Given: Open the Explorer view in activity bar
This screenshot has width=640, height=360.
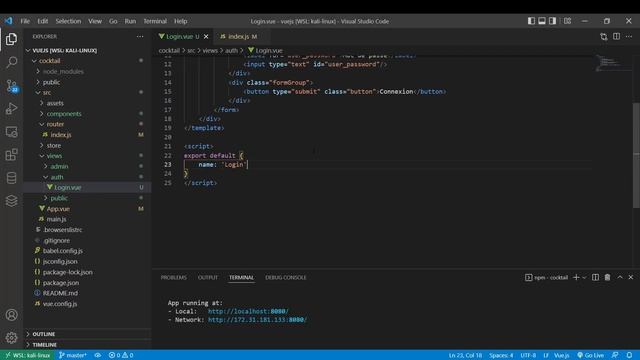Looking at the screenshot, I should [x=11, y=39].
